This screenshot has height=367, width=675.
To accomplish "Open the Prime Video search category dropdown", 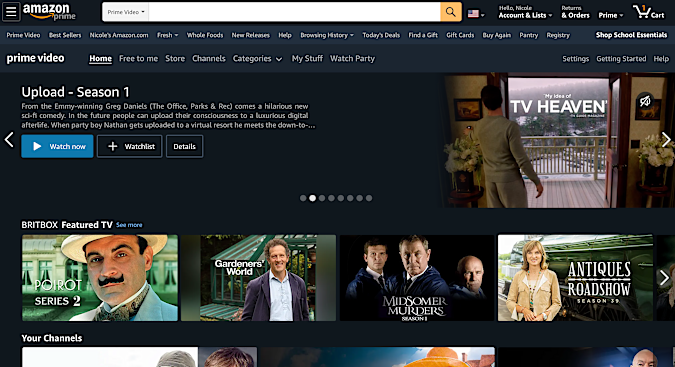I will point(126,12).
